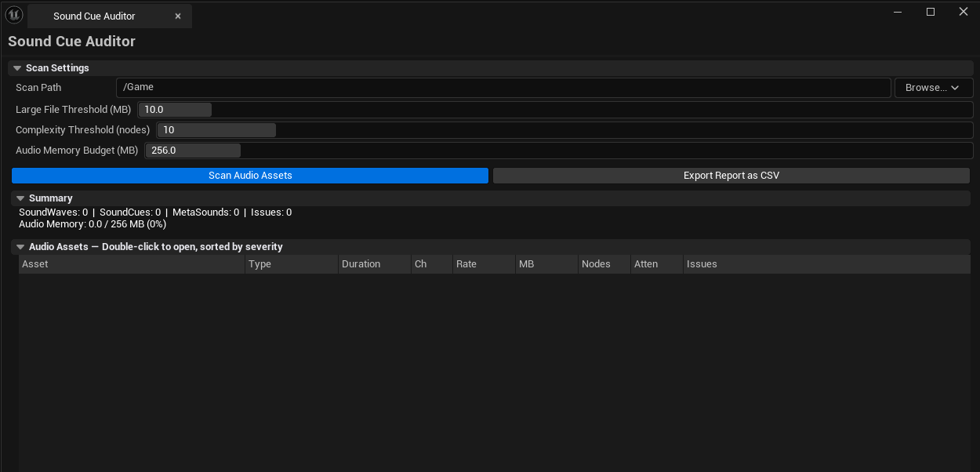Start Scan Audio Assets
Screen dimensions: 980x472
tap(250, 176)
